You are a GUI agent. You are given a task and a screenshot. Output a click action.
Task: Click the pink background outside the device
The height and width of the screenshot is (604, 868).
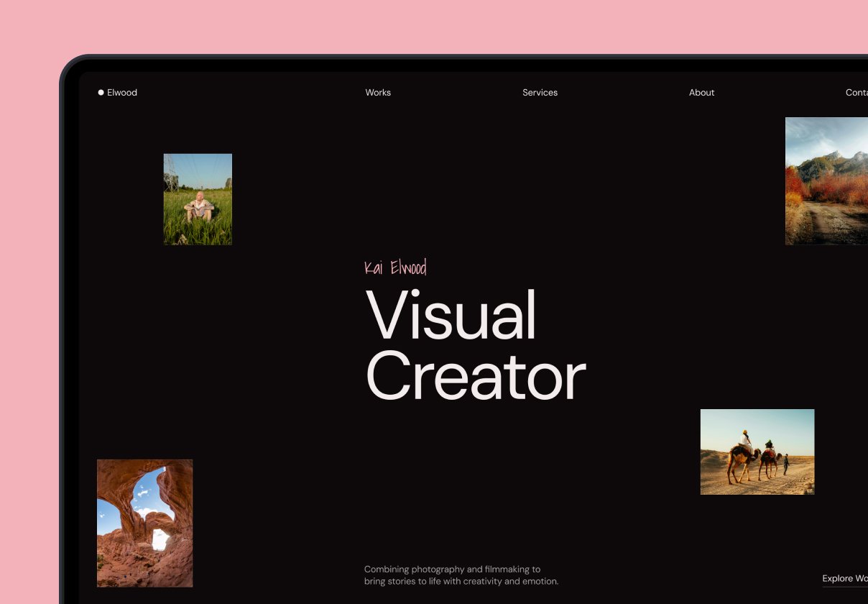point(431,25)
